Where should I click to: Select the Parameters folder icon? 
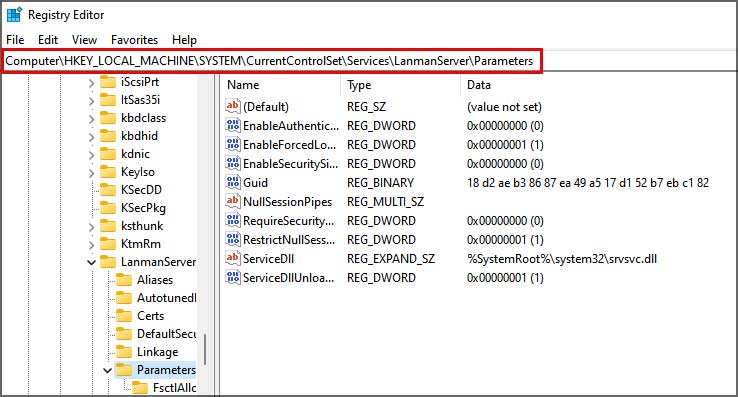pos(124,370)
